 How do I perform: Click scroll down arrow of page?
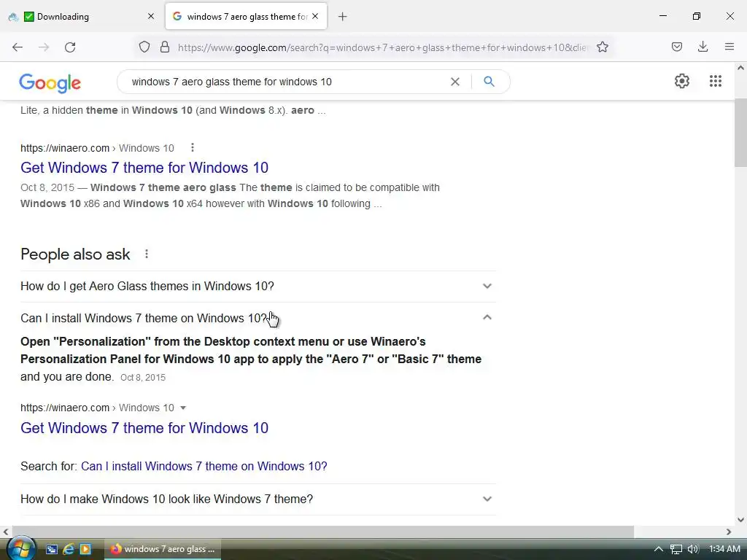(740, 519)
